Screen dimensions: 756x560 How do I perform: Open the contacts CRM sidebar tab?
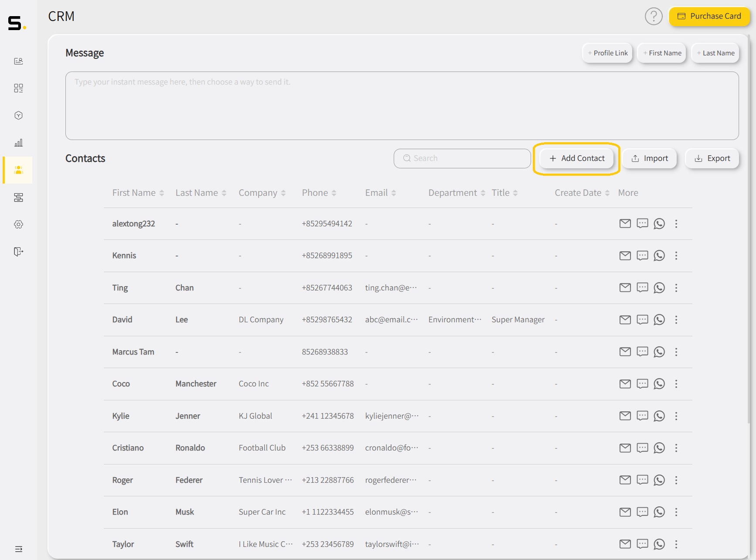click(x=18, y=170)
